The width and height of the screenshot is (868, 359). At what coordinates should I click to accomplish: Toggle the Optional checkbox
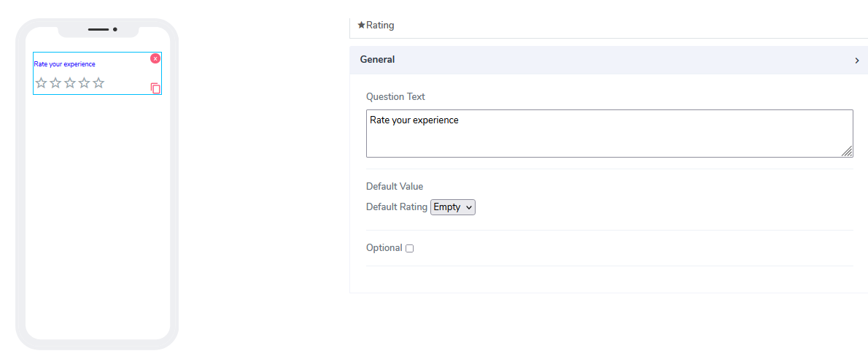pyautogui.click(x=409, y=249)
